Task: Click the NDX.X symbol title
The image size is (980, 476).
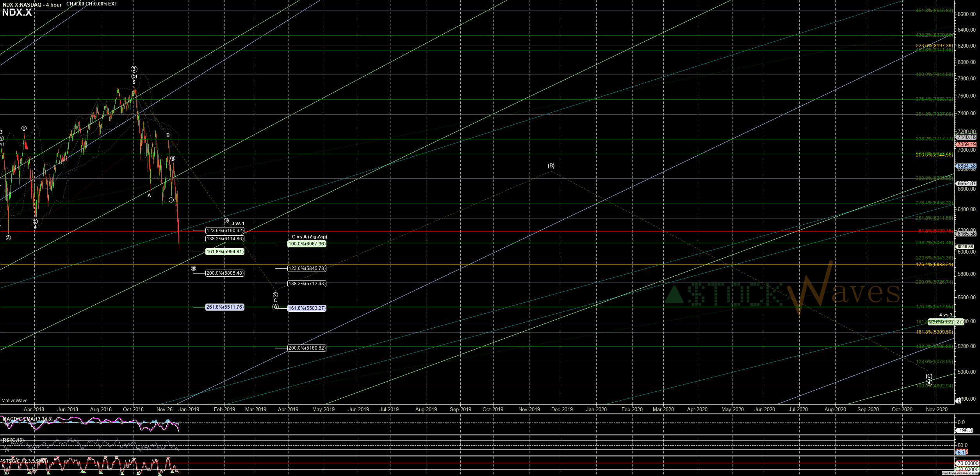Action: pyautogui.click(x=17, y=12)
